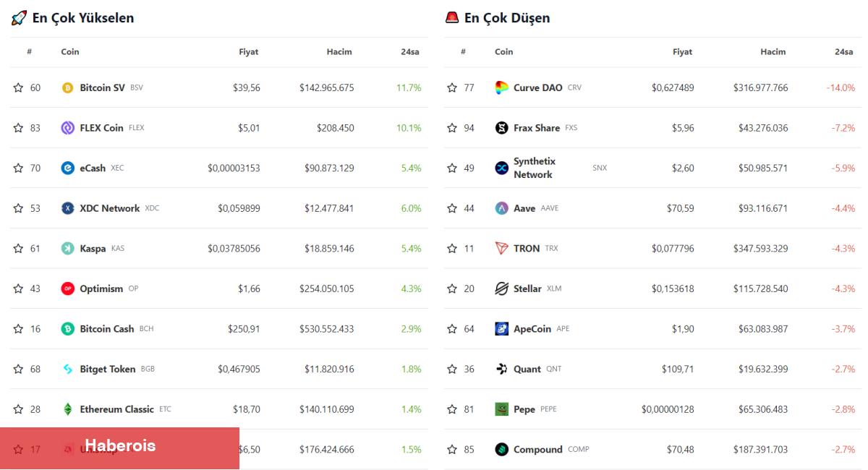Click Pepe price $0,00000128

click(668, 409)
